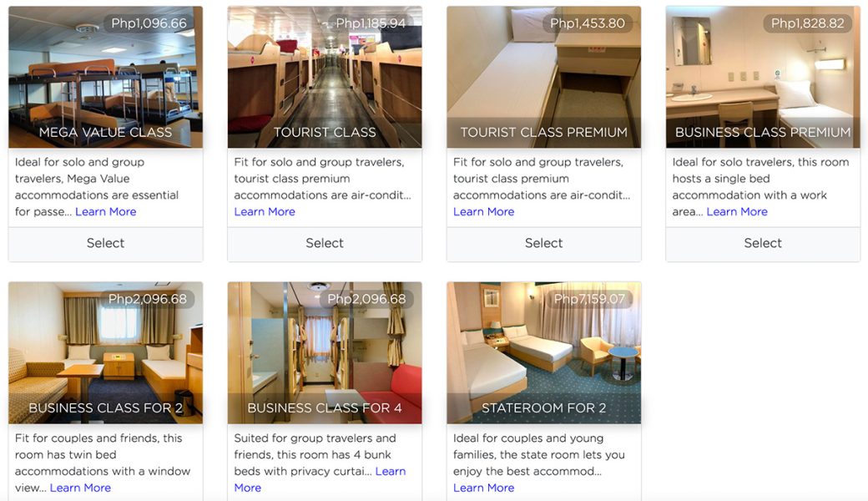Image resolution: width=868 pixels, height=501 pixels.
Task: Click the Php1,096.66 price badge
Action: coord(149,23)
